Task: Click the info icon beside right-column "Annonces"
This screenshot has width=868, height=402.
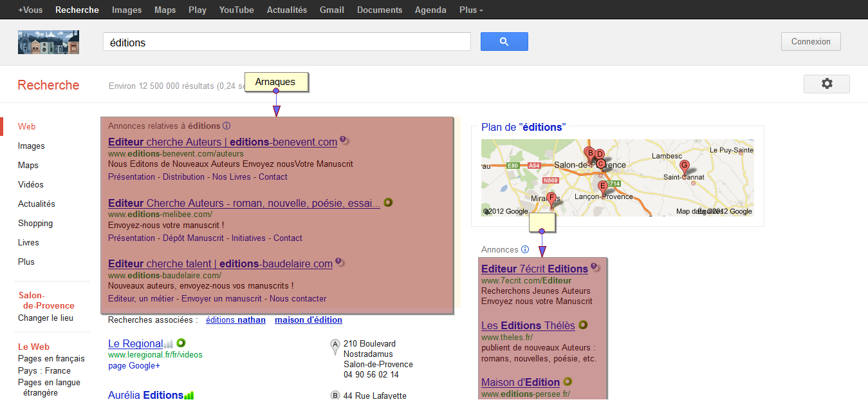Action: click(x=525, y=250)
